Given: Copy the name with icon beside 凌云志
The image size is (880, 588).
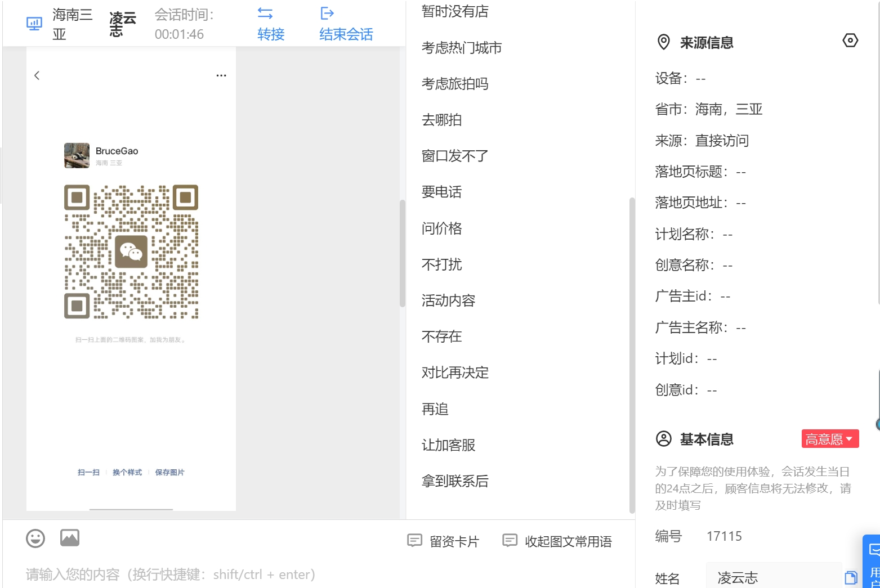Looking at the screenshot, I should click(x=851, y=577).
